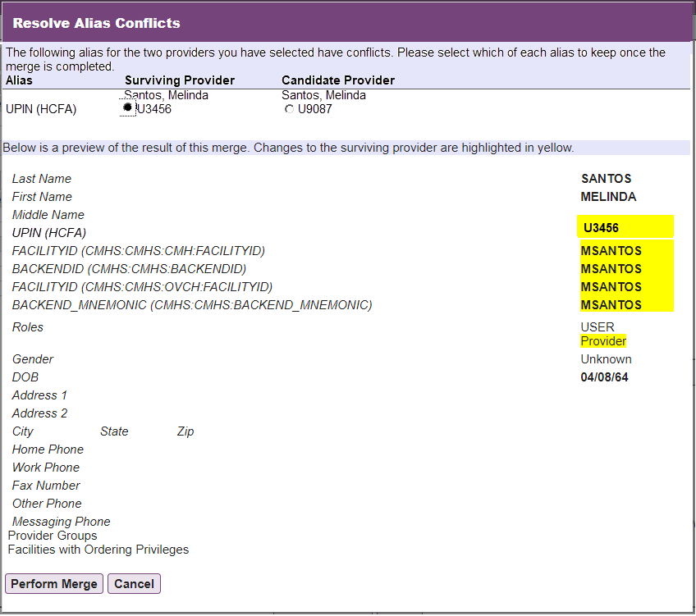696x616 pixels.
Task: Click the Surviving Provider column header
Action: (x=180, y=80)
